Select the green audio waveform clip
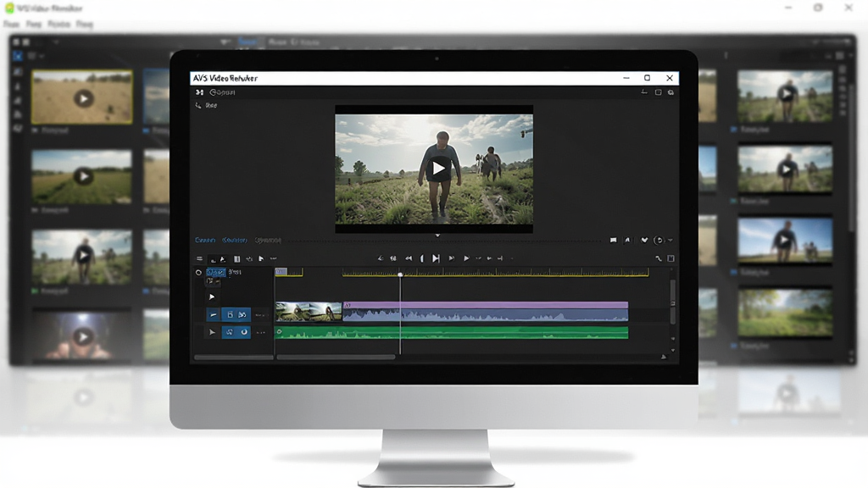The height and width of the screenshot is (488, 868). point(452,332)
